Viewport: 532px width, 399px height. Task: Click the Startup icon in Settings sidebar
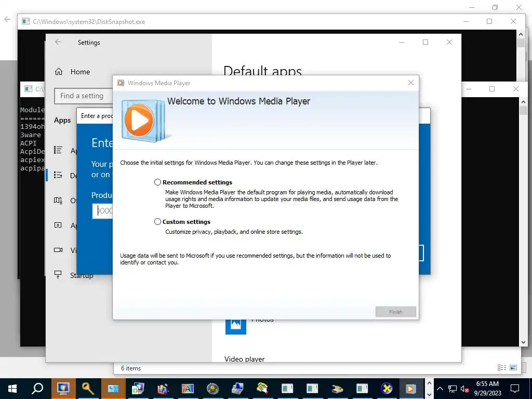pyautogui.click(x=58, y=275)
